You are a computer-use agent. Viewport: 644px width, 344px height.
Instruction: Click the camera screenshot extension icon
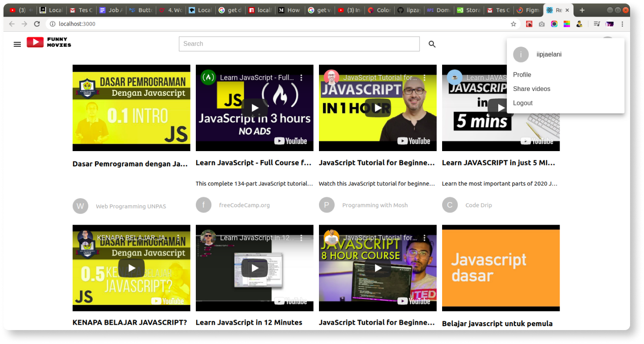point(541,24)
